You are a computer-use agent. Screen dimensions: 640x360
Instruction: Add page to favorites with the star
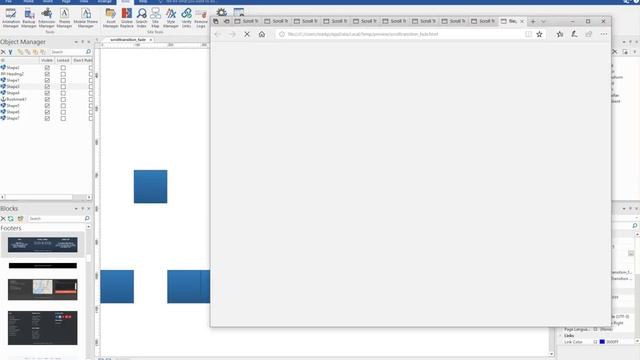pos(539,34)
